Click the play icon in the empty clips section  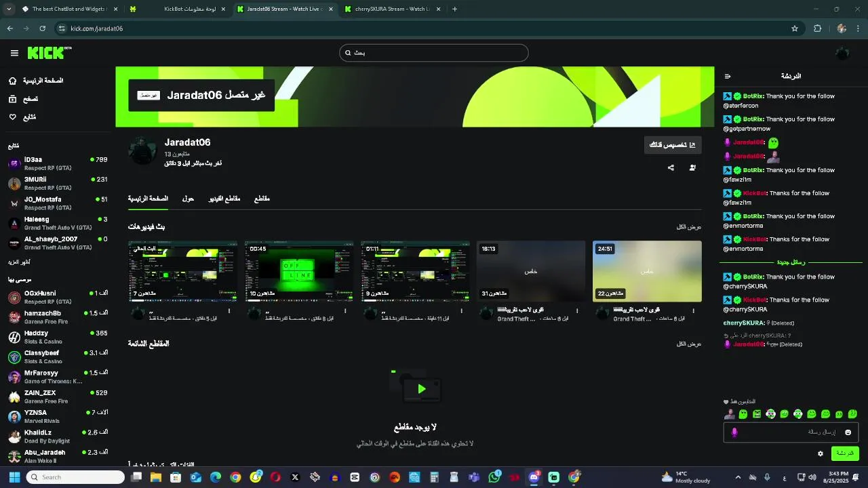pyautogui.click(x=422, y=389)
